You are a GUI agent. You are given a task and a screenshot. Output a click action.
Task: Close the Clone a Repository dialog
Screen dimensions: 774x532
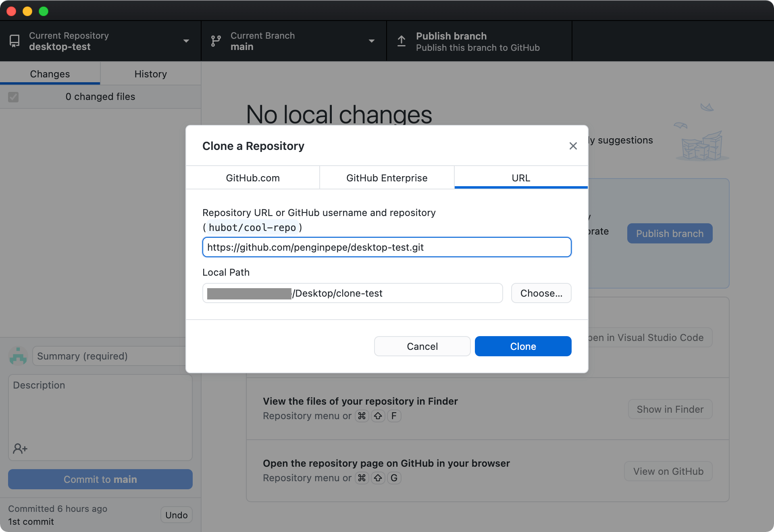click(x=573, y=146)
